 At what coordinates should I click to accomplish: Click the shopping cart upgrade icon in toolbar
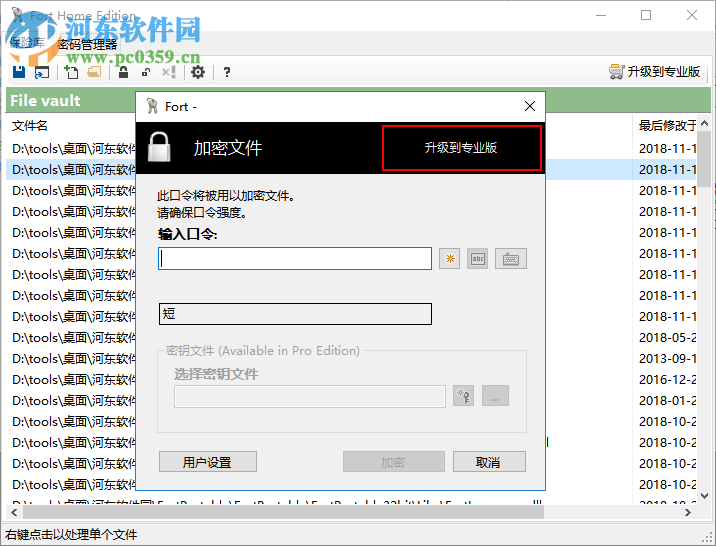[616, 72]
